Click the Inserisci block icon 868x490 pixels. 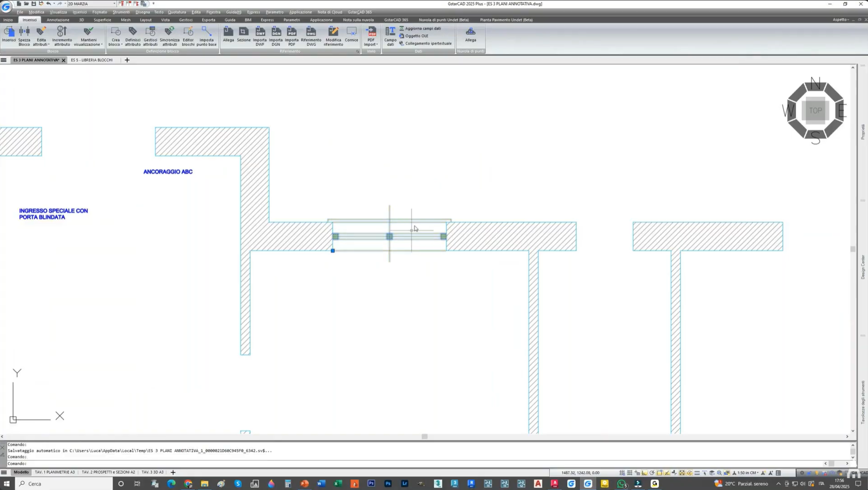[x=9, y=35]
